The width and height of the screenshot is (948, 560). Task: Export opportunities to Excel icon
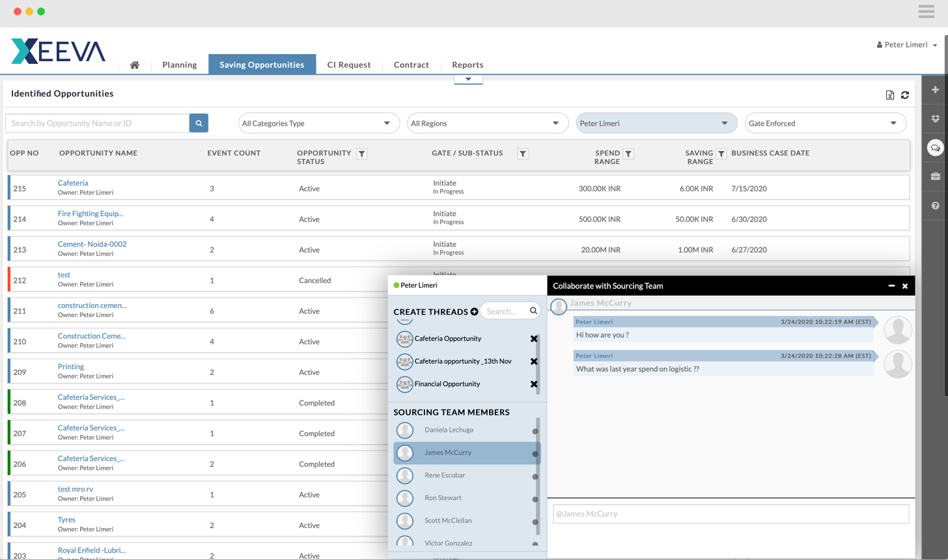tap(890, 95)
